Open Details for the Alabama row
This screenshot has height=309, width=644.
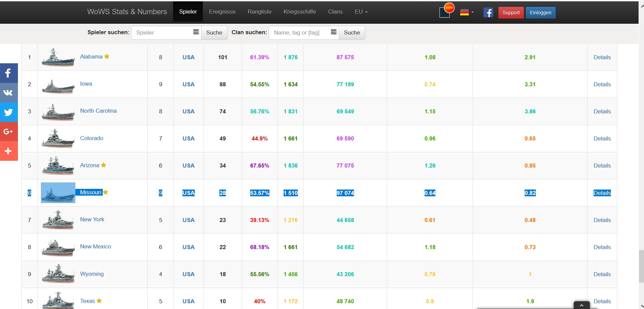602,57
